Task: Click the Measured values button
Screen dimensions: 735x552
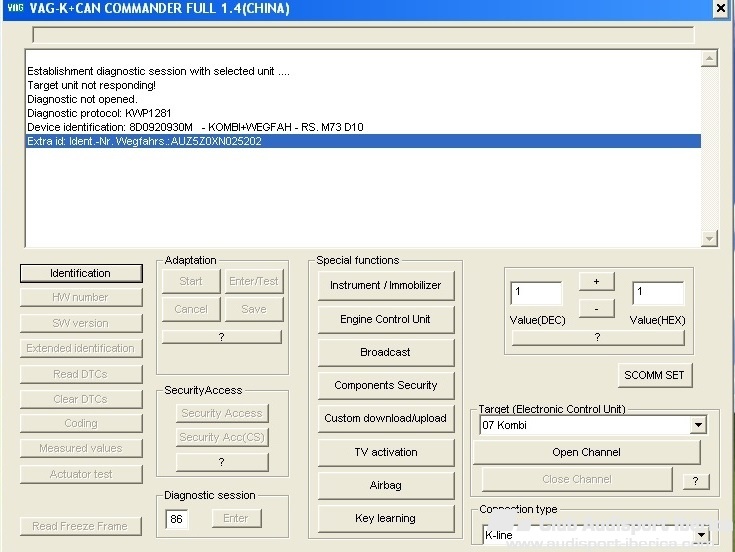Action: (x=81, y=448)
